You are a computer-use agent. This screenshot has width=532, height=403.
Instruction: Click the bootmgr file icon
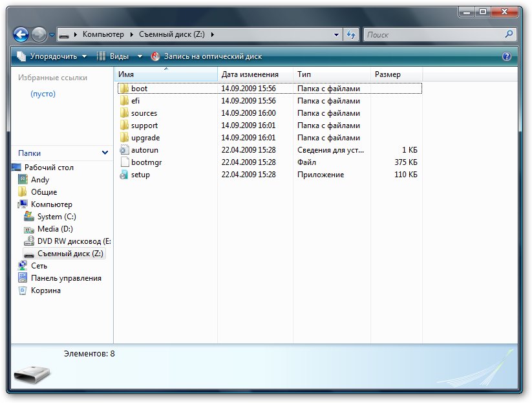124,162
